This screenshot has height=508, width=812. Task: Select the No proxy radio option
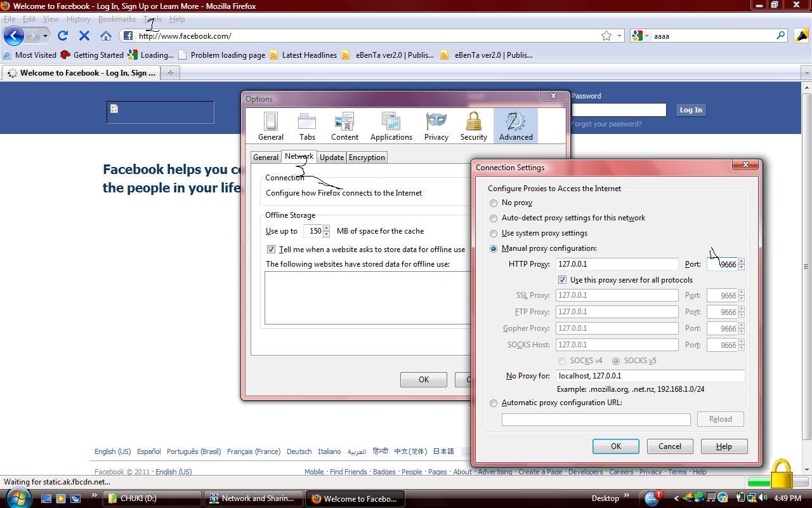click(494, 203)
